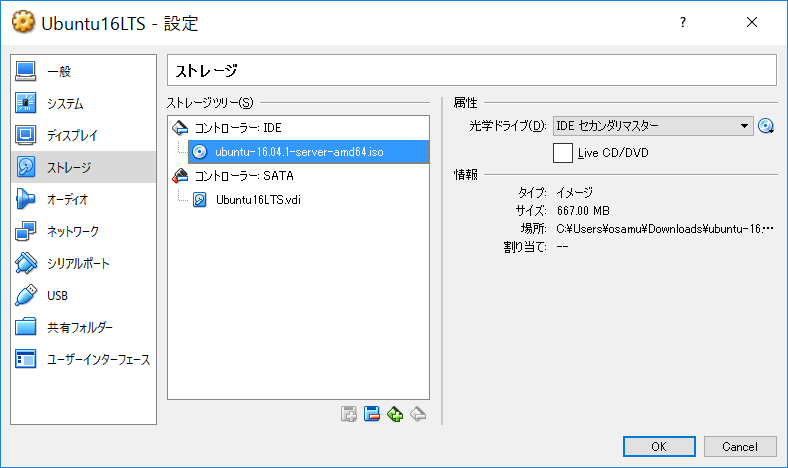Click the greyed-out remove controller icon
The width and height of the screenshot is (788, 468).
(419, 414)
